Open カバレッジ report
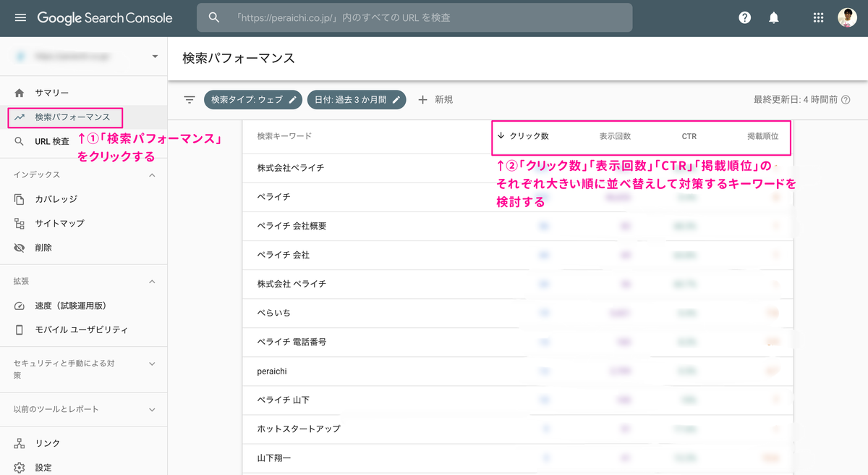The image size is (868, 475). [x=83, y=199]
